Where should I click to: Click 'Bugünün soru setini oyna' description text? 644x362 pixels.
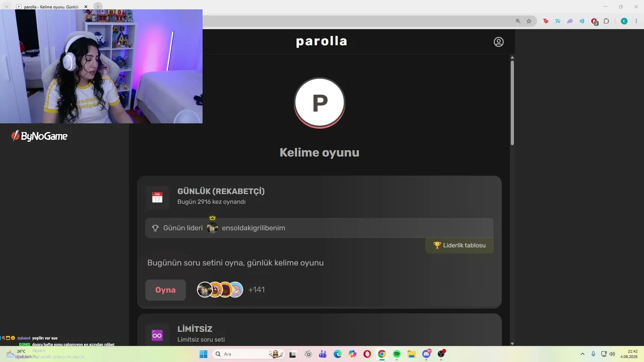point(235,263)
